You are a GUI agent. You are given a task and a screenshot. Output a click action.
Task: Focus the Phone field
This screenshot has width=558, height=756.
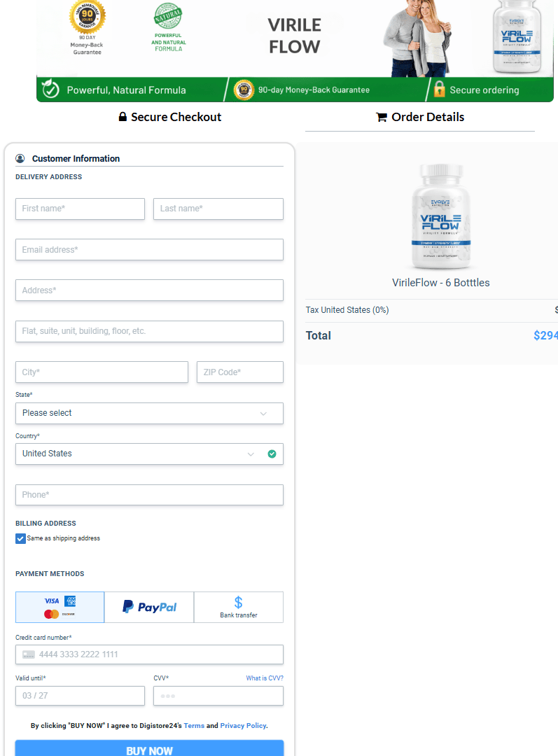pos(150,495)
